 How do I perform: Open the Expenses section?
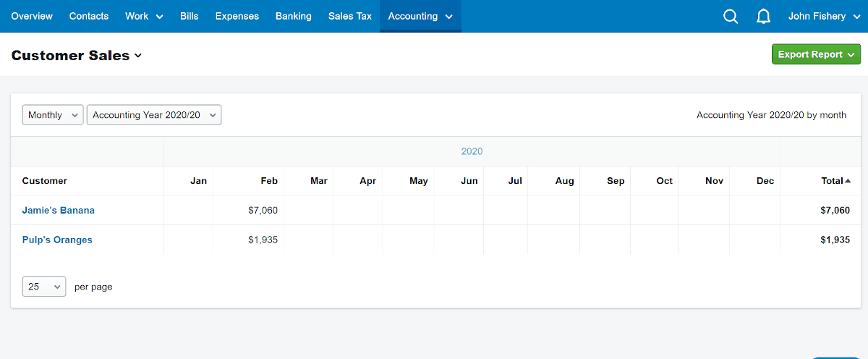(237, 16)
